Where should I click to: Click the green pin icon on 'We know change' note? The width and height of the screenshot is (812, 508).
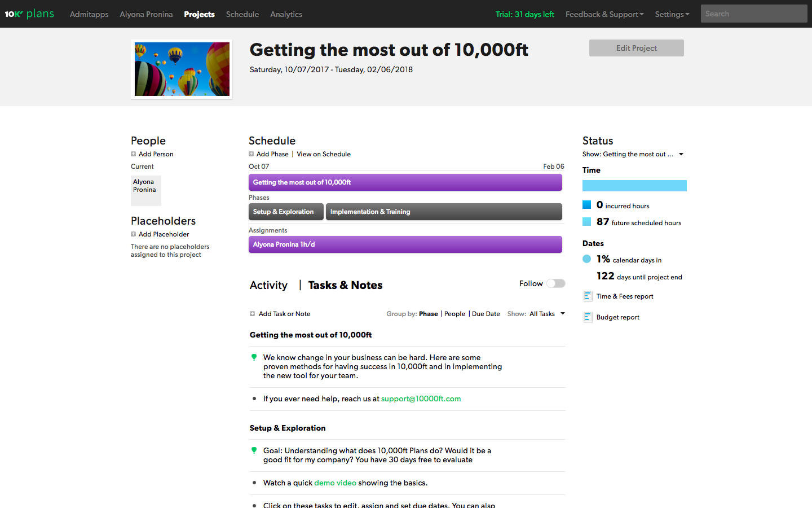pyautogui.click(x=254, y=357)
